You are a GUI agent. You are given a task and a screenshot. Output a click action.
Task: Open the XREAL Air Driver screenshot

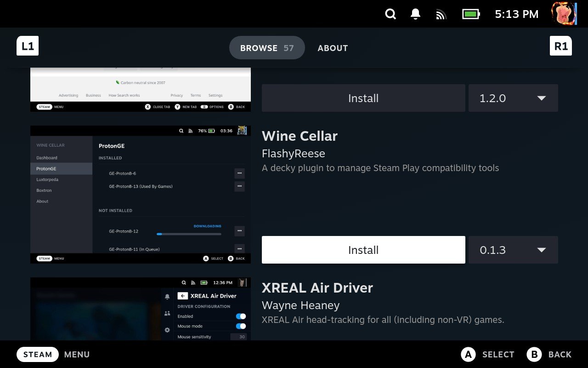[140, 308]
